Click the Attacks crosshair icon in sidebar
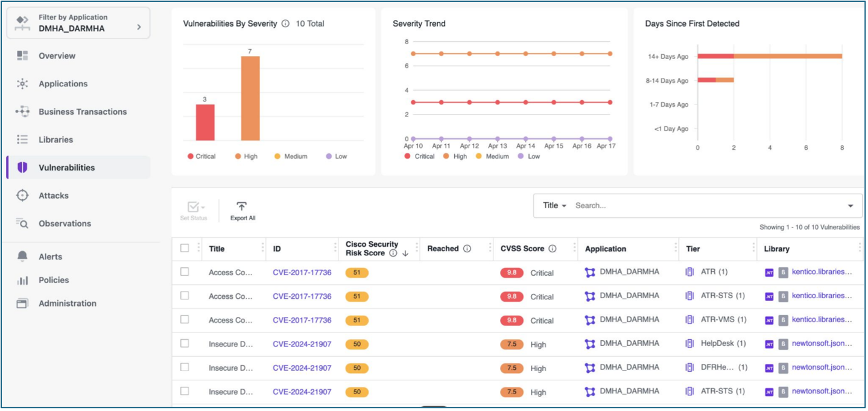This screenshot has width=868, height=411. (22, 196)
